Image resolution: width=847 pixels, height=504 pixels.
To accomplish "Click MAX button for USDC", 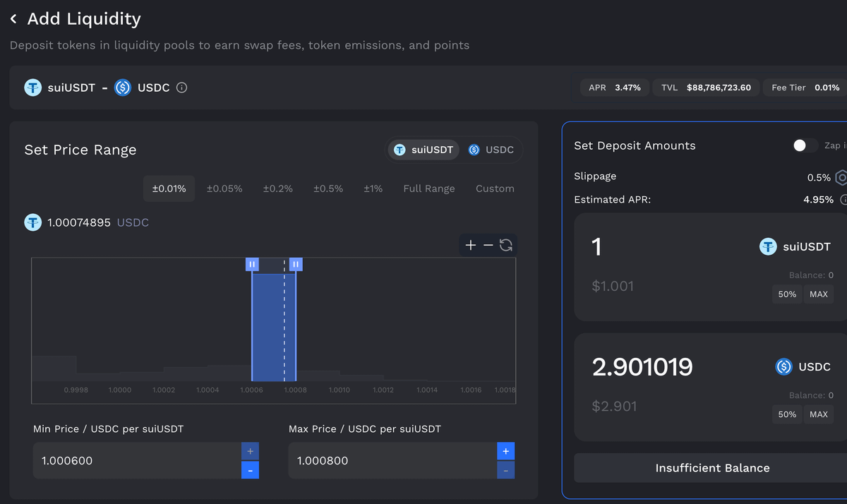I will pos(819,414).
